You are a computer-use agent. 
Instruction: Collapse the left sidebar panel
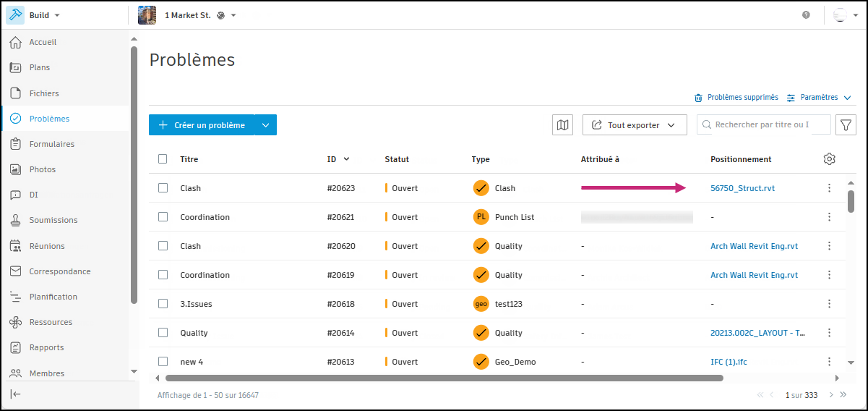pos(15,394)
